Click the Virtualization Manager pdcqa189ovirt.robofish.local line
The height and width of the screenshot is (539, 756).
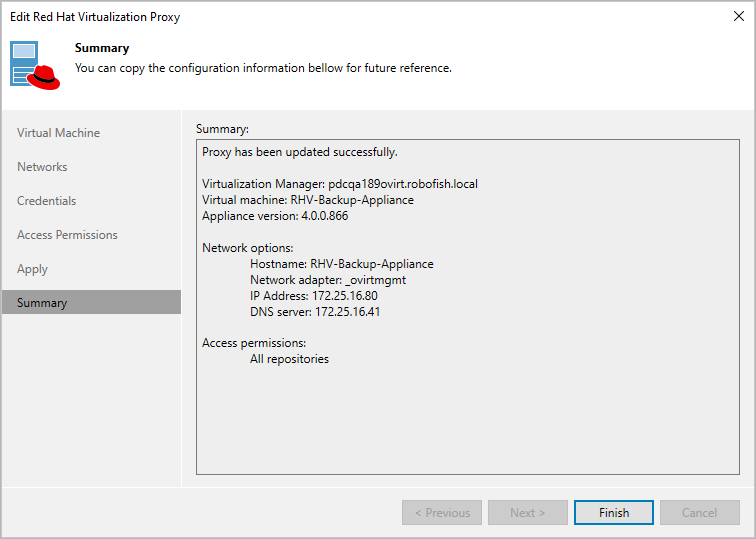(x=339, y=184)
